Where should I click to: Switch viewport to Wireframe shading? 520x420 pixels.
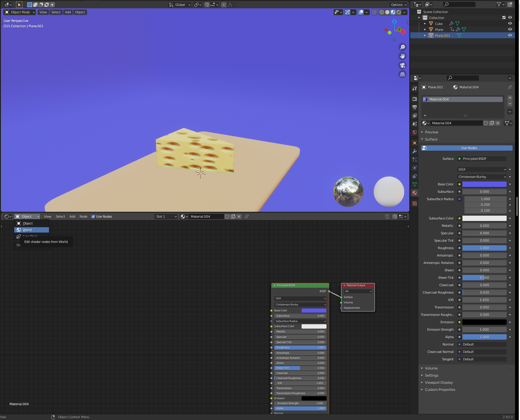pos(382,12)
